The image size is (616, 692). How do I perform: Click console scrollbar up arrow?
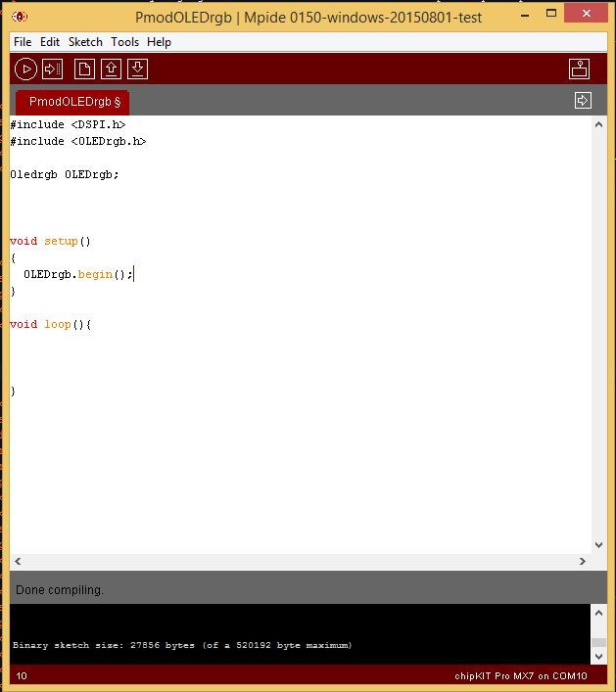(x=598, y=613)
